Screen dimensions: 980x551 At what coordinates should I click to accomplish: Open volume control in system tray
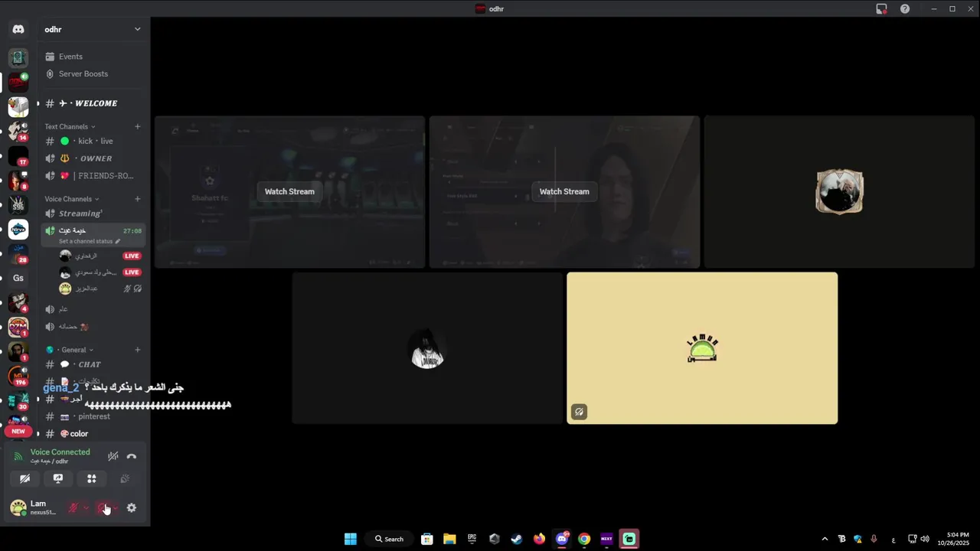point(925,539)
